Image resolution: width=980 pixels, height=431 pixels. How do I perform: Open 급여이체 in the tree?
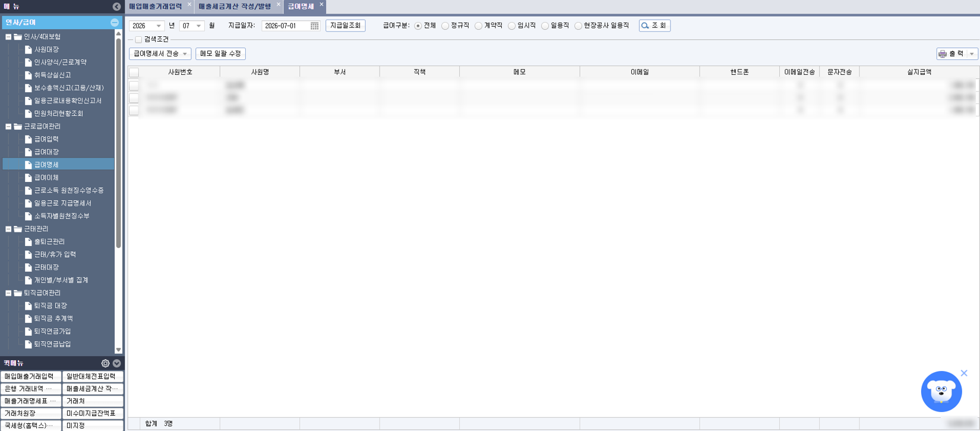point(46,178)
